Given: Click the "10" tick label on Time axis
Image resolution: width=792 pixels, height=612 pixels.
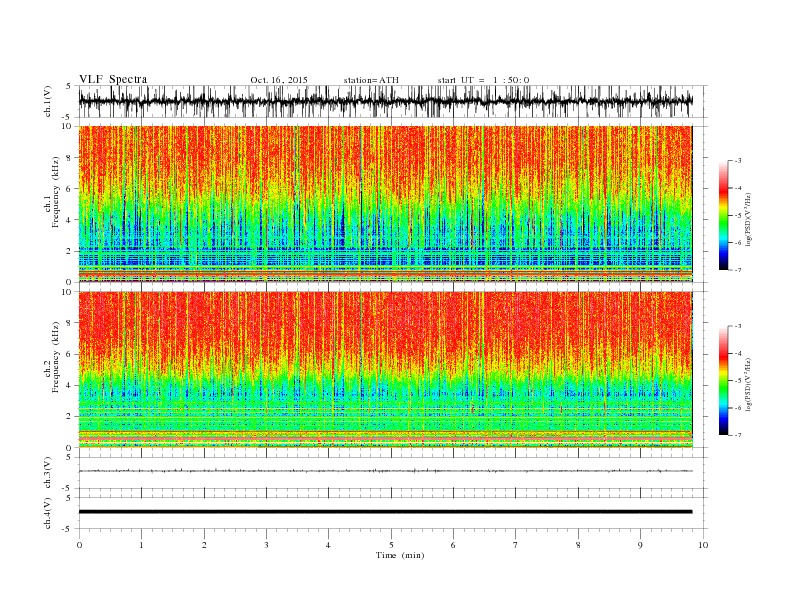Looking at the screenshot, I should pyautogui.click(x=703, y=545).
